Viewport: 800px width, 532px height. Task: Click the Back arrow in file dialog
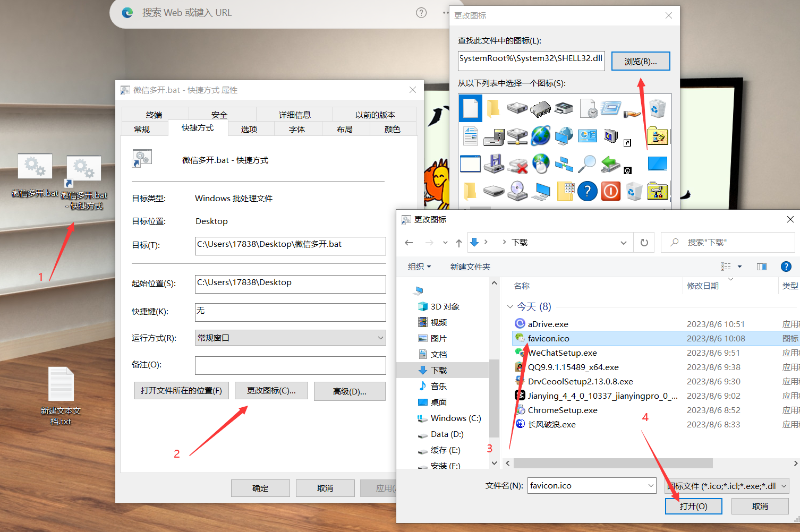408,243
